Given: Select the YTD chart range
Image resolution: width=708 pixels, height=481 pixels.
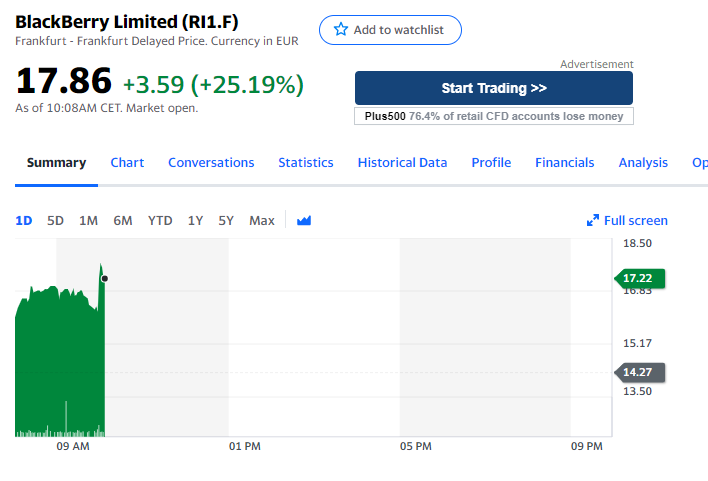Looking at the screenshot, I should click(160, 220).
